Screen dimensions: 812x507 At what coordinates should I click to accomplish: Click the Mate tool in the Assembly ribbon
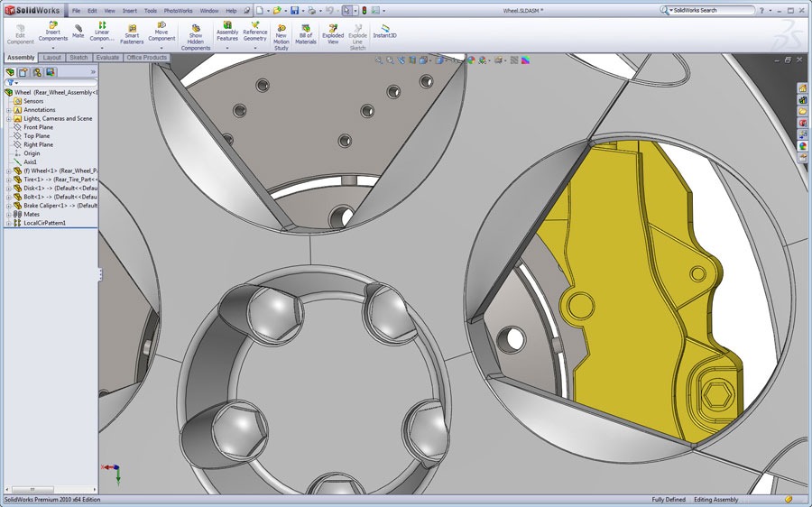pyautogui.click(x=78, y=31)
